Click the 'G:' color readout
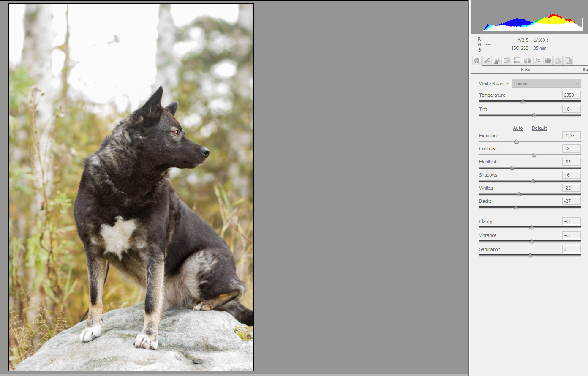588x376 pixels. [480, 44]
